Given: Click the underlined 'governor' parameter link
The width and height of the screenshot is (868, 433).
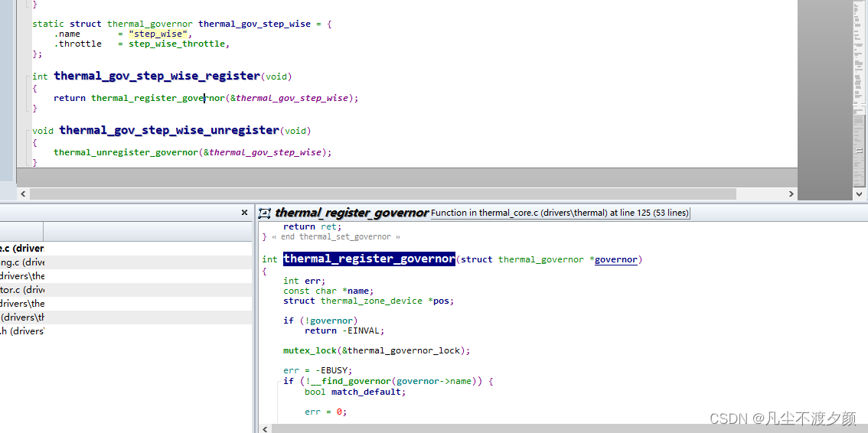Looking at the screenshot, I should coord(616,259).
